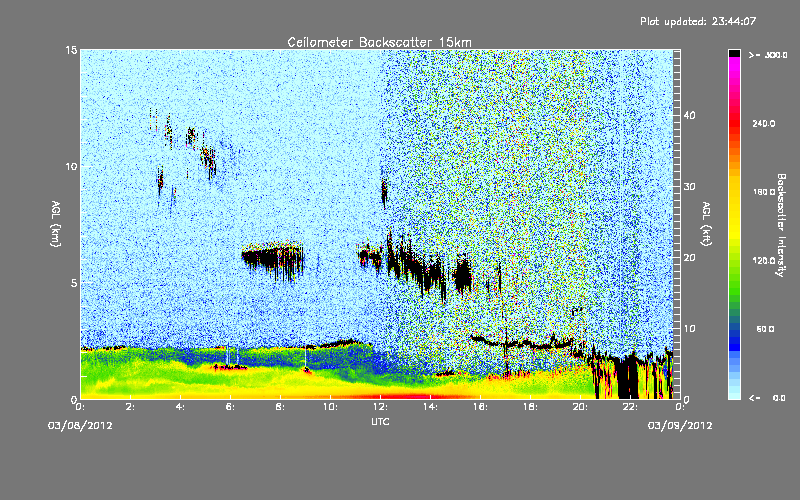Click the high cirrus echoes near 5 UTC
The width and height of the screenshot is (800, 500).
tap(208, 159)
